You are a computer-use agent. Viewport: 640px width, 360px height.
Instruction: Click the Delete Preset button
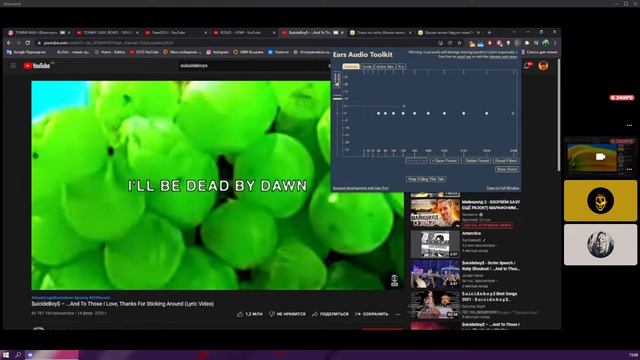point(476,161)
